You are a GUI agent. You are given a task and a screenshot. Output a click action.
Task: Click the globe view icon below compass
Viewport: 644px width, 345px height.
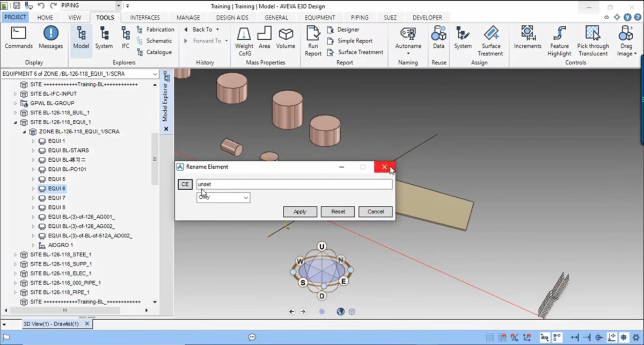(x=340, y=311)
